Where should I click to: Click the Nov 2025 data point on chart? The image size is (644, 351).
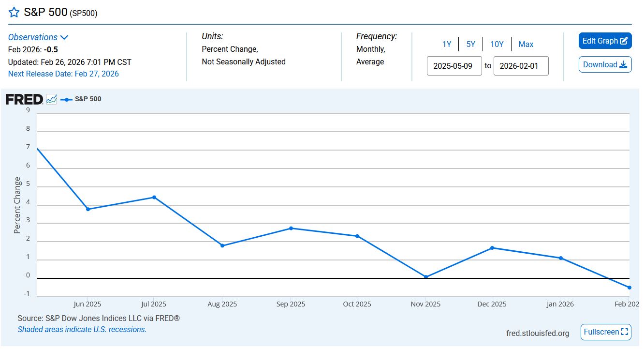[x=425, y=277]
